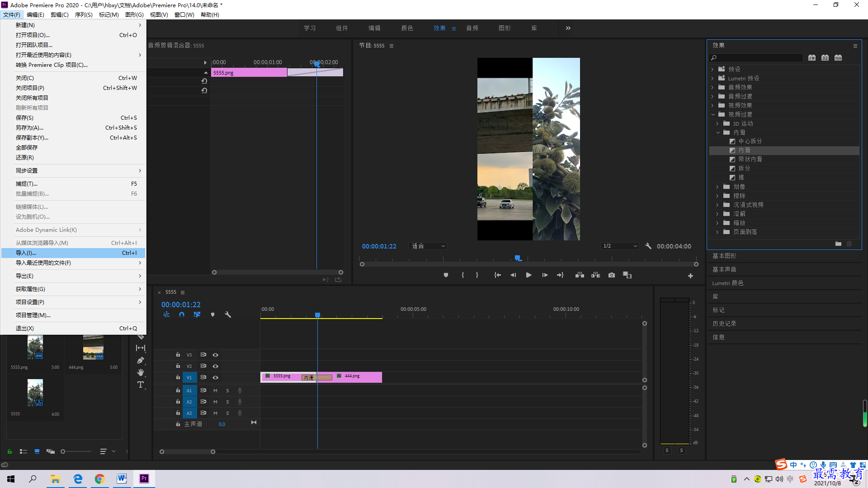Toggle V1 track output eye
Viewport: 868px width, 488px height.
click(x=216, y=377)
